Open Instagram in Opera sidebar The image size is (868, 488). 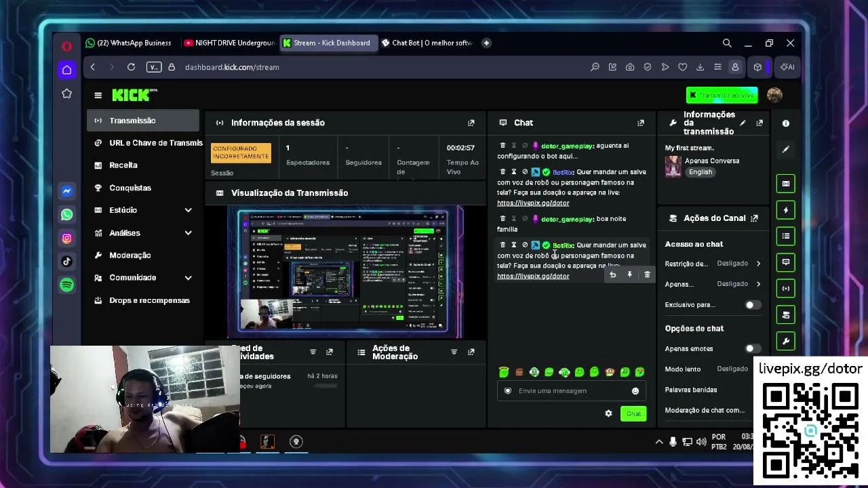pos(66,238)
